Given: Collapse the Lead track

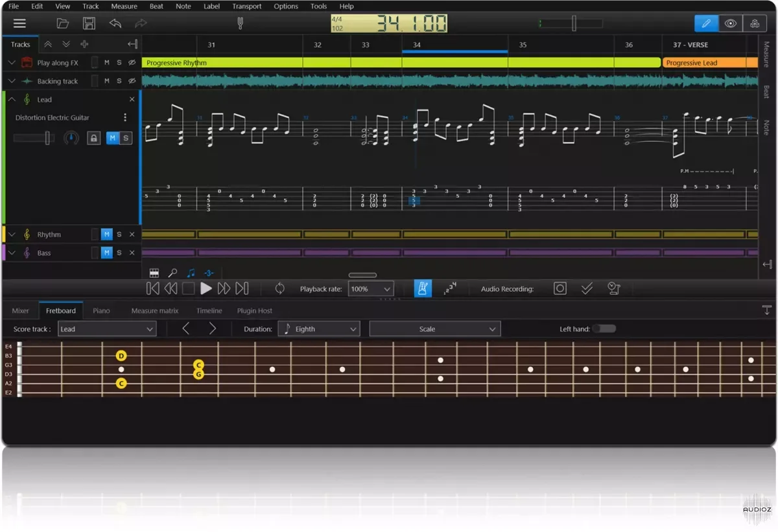Looking at the screenshot, I should (x=12, y=99).
